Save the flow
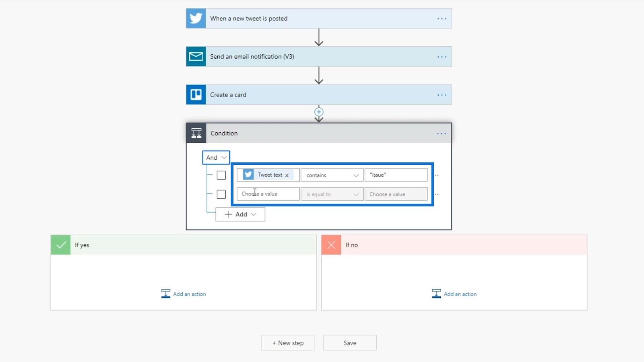 pyautogui.click(x=350, y=343)
